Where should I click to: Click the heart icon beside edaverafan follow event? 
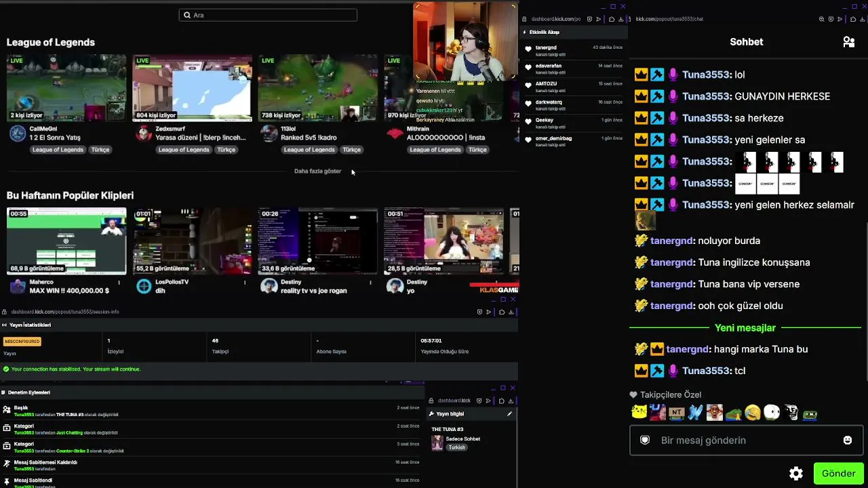(528, 68)
